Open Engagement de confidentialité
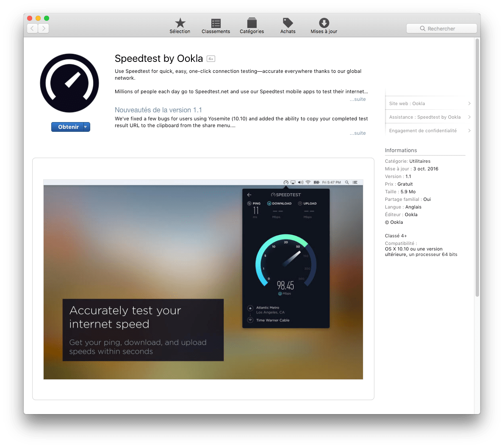This screenshot has height=448, width=504. [x=469, y=131]
